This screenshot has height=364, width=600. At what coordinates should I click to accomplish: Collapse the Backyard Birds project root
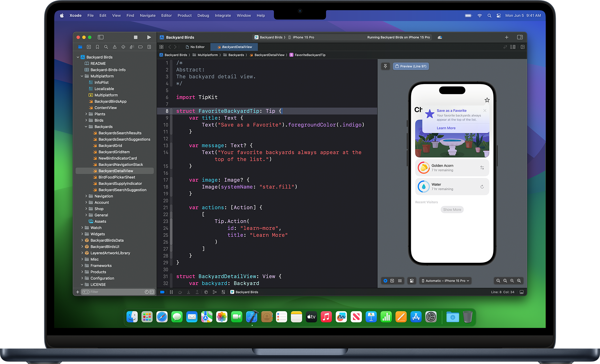pos(78,57)
